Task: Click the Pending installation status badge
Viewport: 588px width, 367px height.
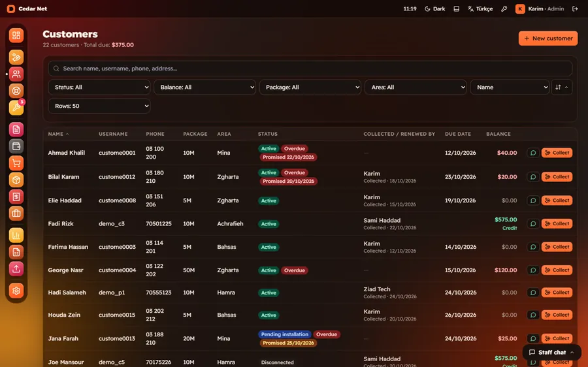Action: (285, 334)
